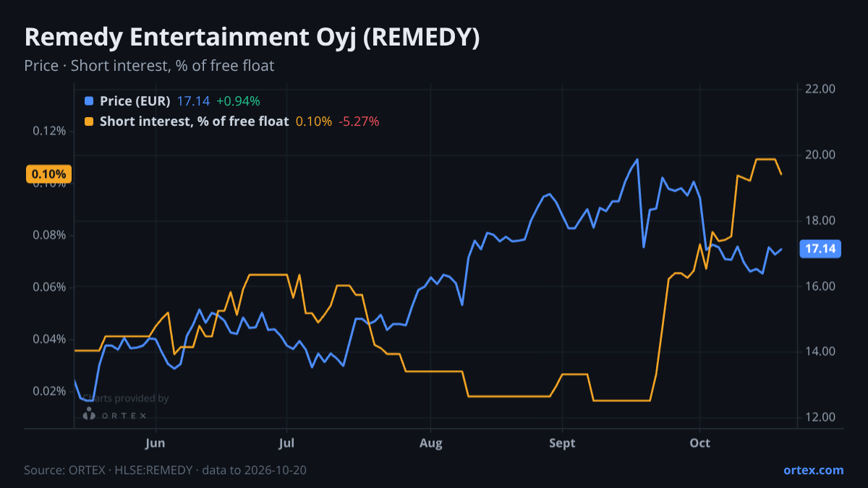Screen dimensions: 868x488
Task: Click the Sept label on time axis
Action: coord(562,442)
